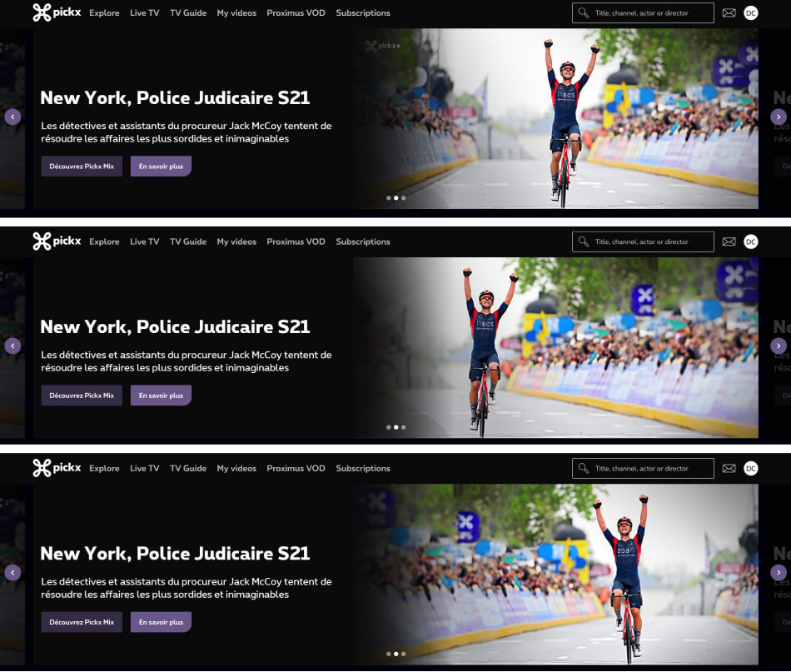Click the DC profile avatar in bottom header

[751, 469]
